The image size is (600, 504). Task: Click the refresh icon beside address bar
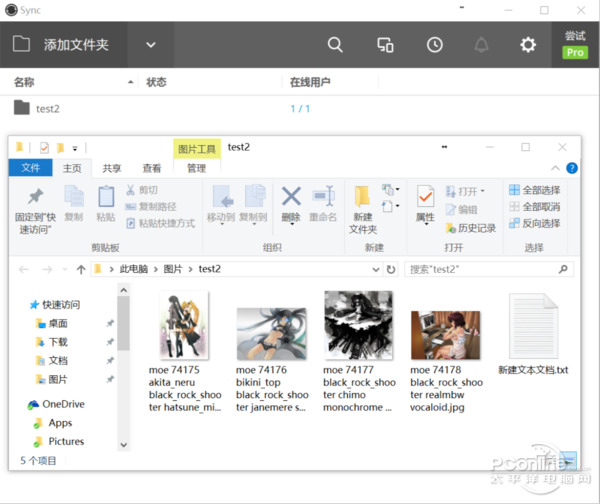tap(391, 269)
